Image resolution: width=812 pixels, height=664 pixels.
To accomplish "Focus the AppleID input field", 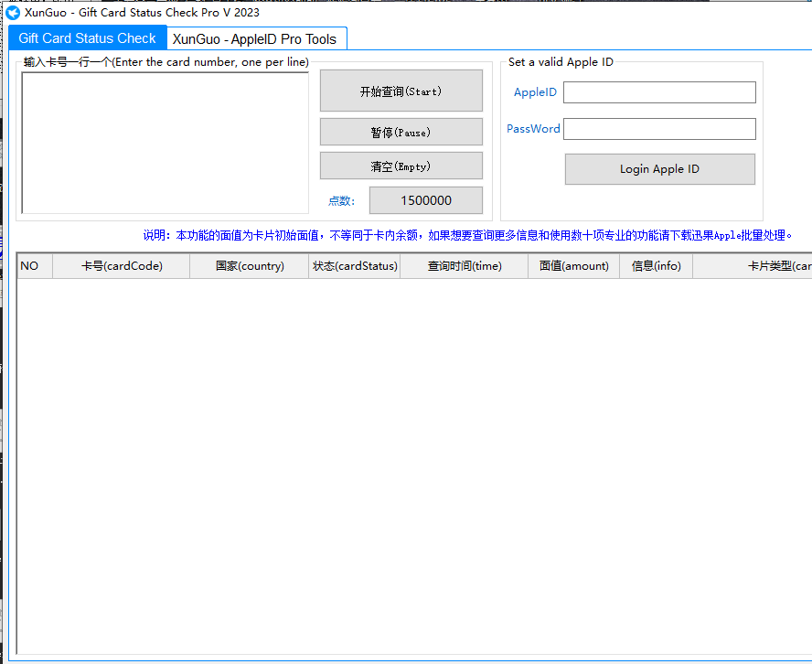I will click(x=659, y=92).
